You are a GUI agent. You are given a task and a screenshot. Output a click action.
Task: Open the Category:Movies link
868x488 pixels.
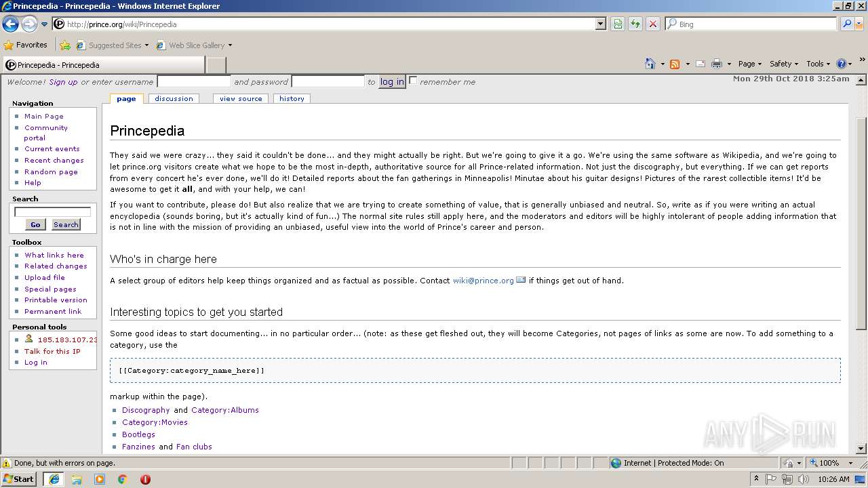click(x=155, y=422)
